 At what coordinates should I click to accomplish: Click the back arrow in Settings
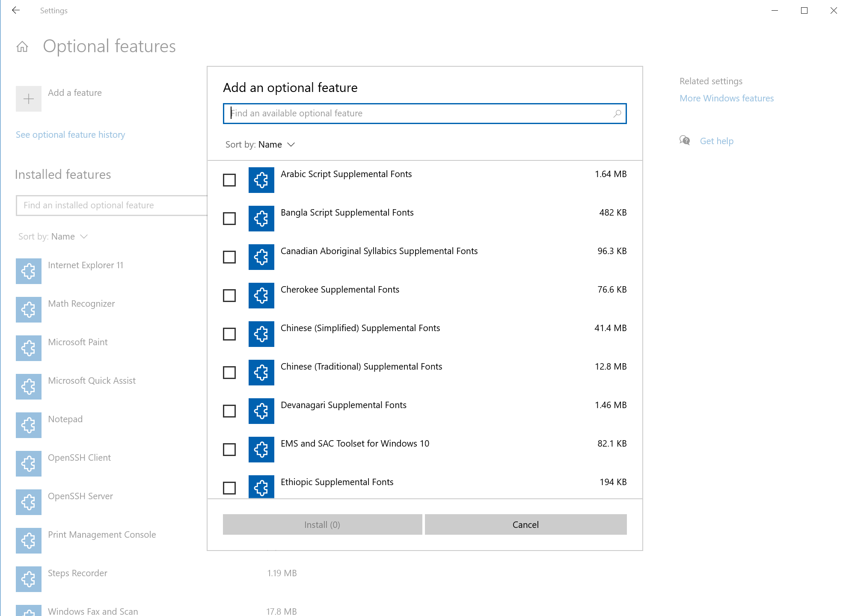click(16, 10)
